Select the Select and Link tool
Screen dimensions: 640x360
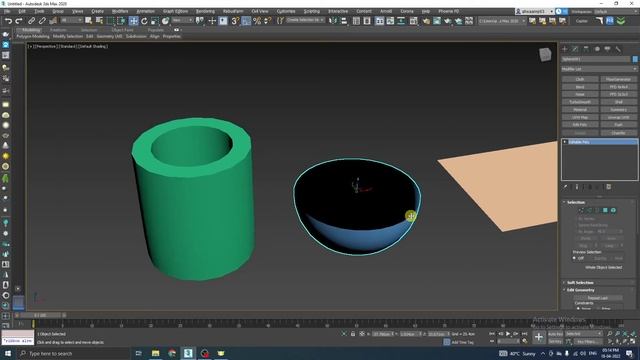[31, 21]
